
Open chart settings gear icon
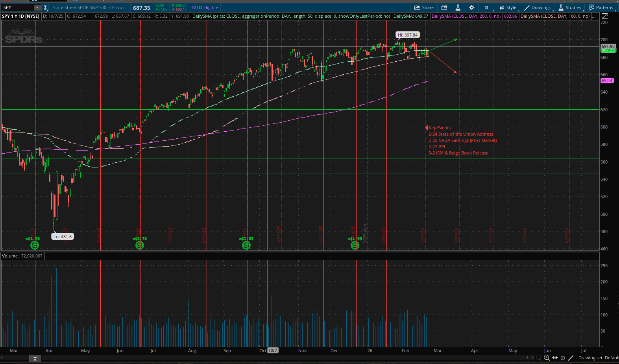click(x=471, y=7)
